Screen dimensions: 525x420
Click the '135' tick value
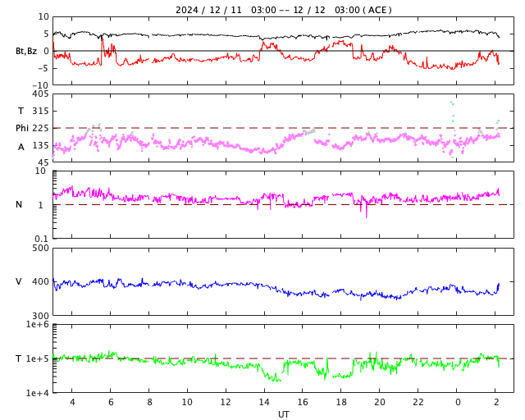click(x=40, y=145)
